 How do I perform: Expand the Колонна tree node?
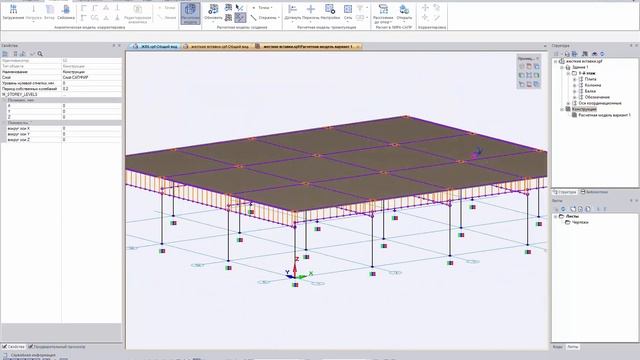pos(575,85)
